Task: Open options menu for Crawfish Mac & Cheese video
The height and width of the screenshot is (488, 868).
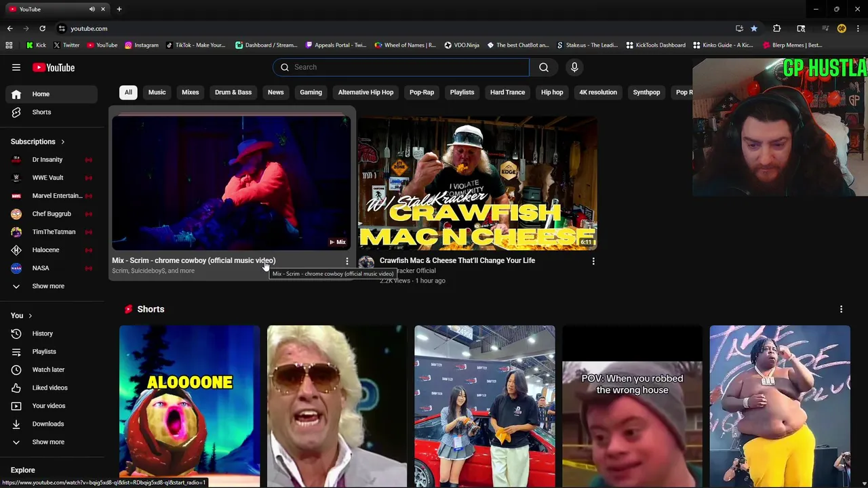Action: tap(593, 261)
